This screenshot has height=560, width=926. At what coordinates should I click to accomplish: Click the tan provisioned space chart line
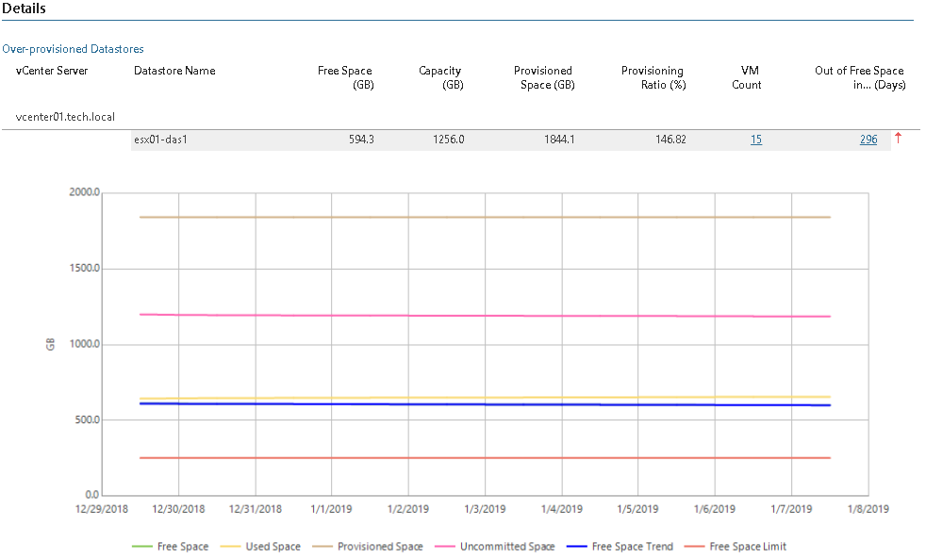click(x=485, y=218)
